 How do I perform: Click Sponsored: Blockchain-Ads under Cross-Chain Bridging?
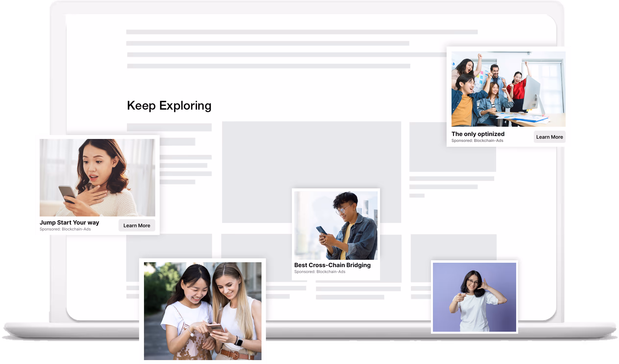click(x=320, y=272)
